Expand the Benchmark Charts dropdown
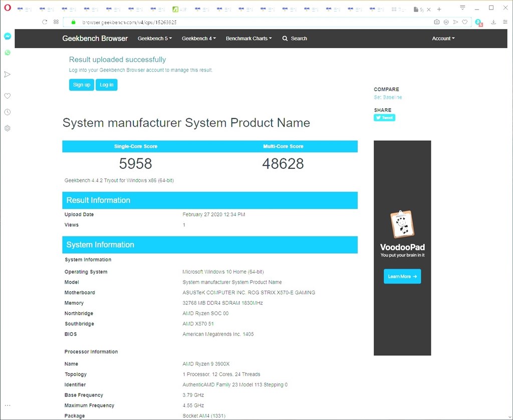The height and width of the screenshot is (420, 513). [x=248, y=38]
